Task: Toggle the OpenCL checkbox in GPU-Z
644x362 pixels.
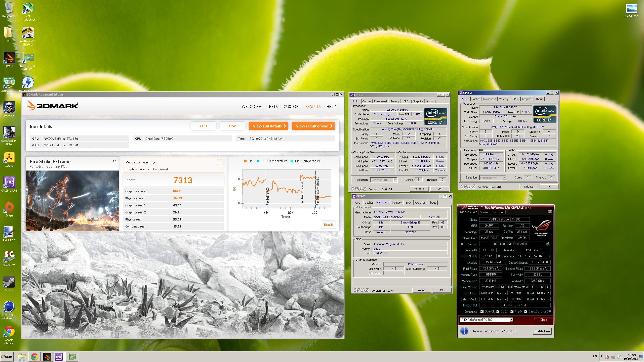Action: [482, 311]
